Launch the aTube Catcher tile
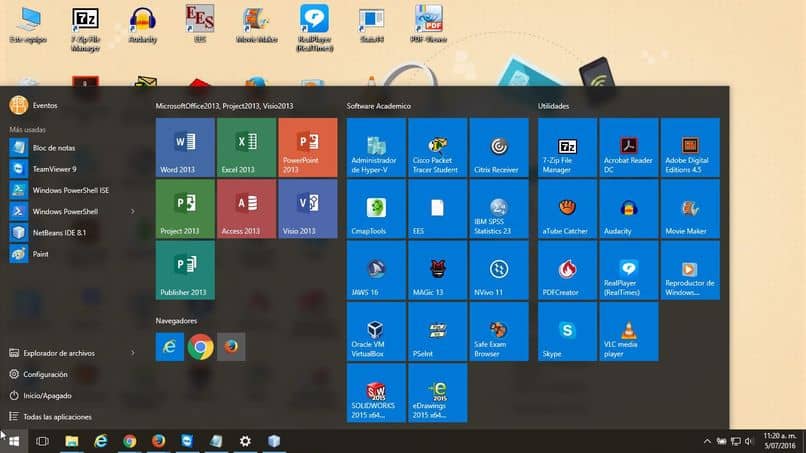Image resolution: width=806 pixels, height=453 pixels. 567,209
